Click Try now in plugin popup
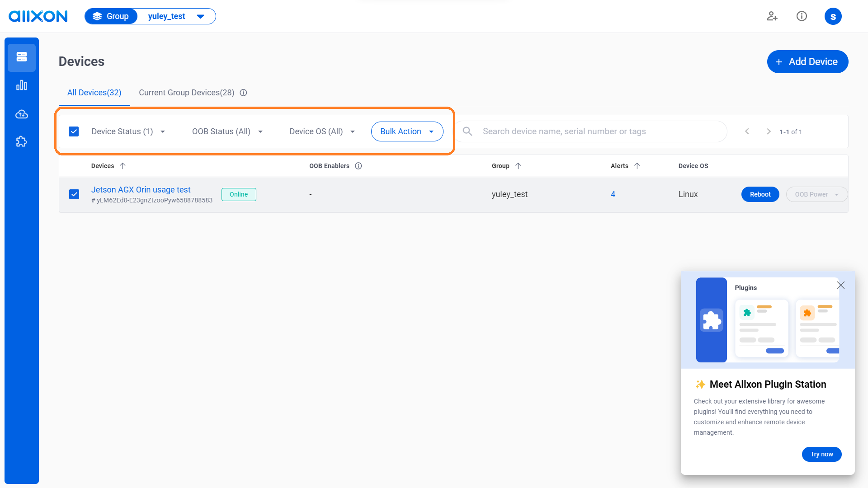The image size is (868, 488). 821,454
